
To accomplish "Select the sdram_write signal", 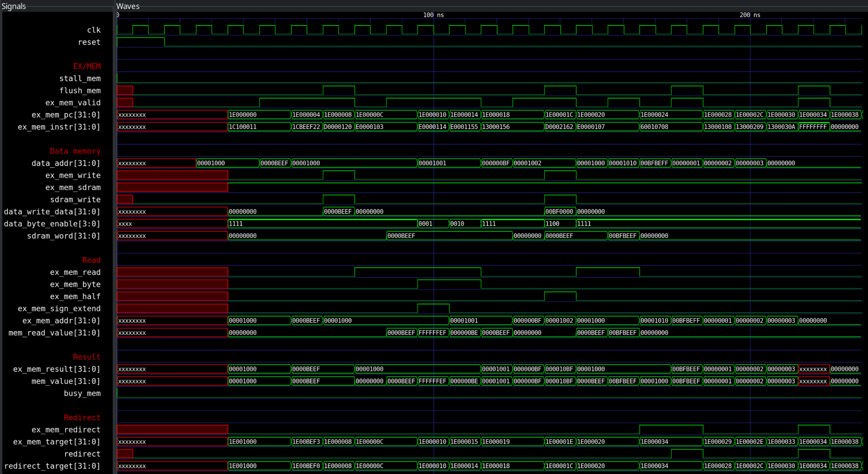I will 75,200.
